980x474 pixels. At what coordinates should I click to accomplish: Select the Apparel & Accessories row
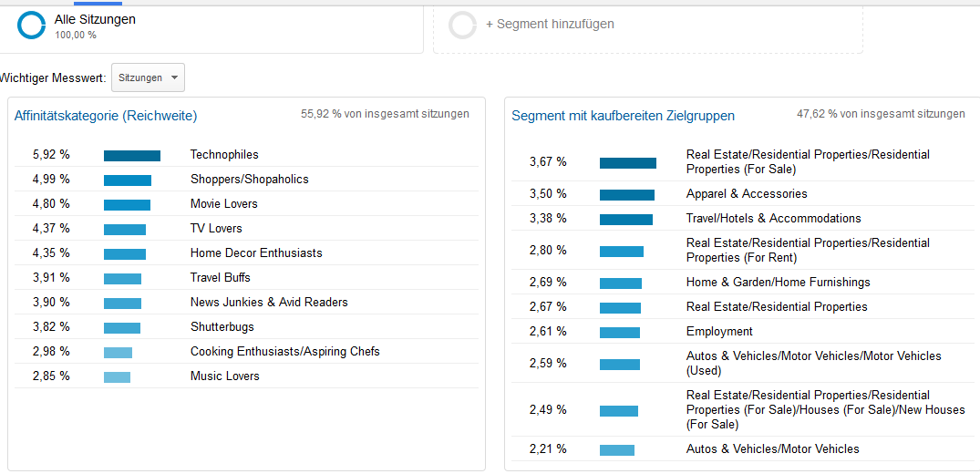[x=742, y=194]
